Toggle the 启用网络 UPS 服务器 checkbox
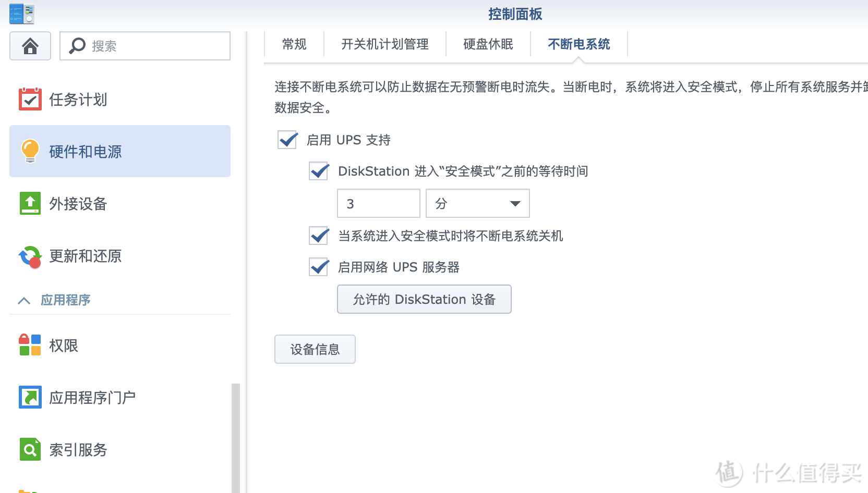The image size is (868, 493). click(319, 267)
